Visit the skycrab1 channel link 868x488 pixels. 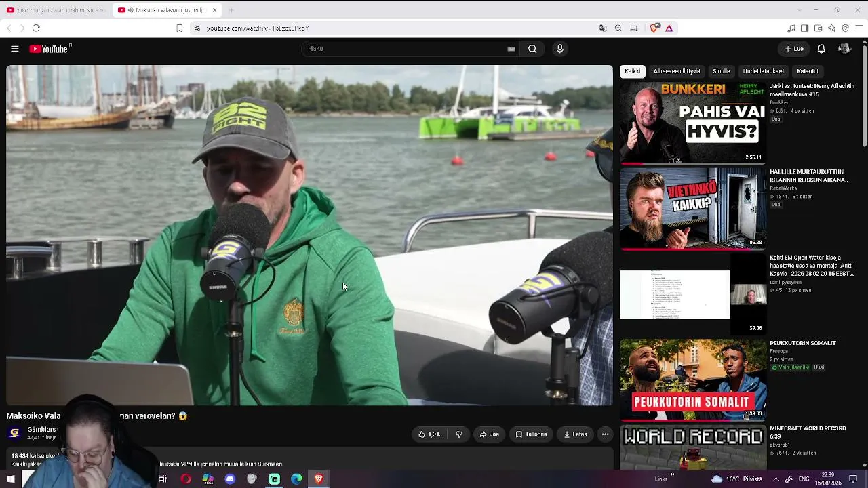780,445
